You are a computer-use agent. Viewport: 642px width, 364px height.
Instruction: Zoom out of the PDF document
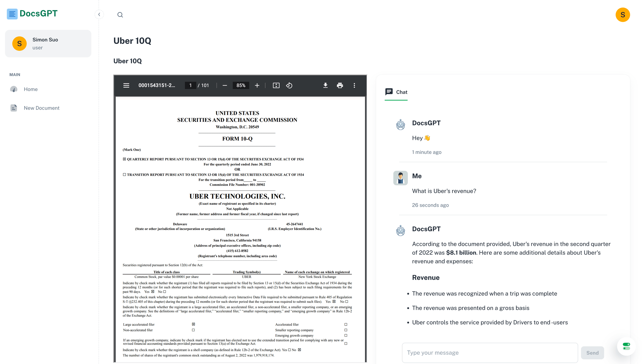click(224, 85)
